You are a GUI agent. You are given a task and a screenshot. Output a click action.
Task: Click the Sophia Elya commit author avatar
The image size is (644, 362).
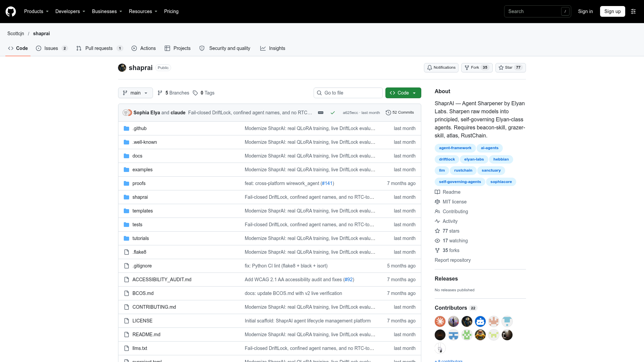pos(126,113)
